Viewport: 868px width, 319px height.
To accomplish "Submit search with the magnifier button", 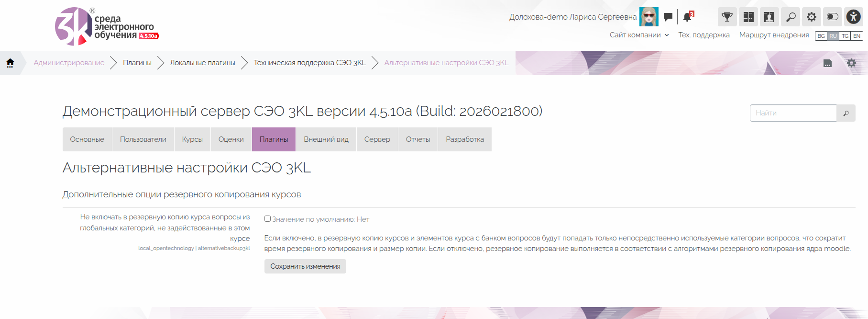I will [846, 113].
